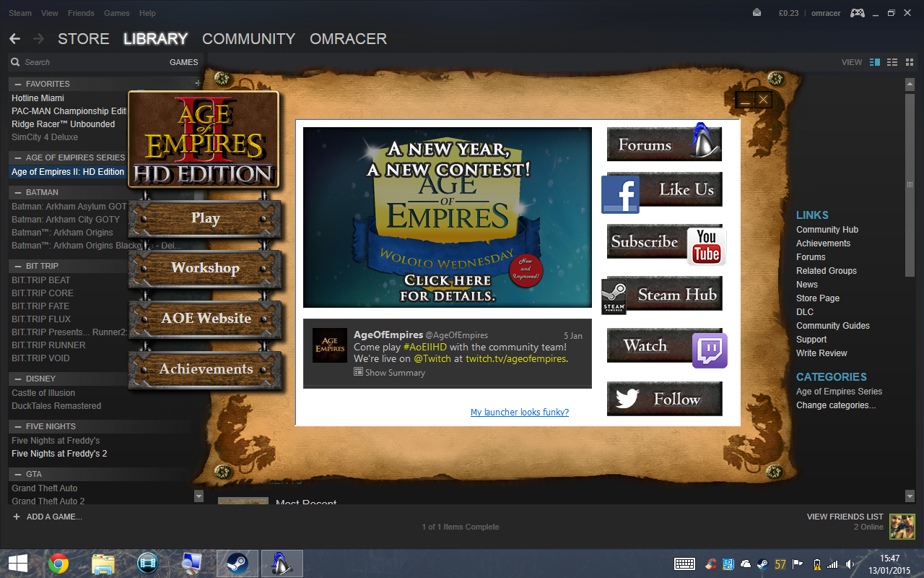The image size is (924, 578).
Task: Open the Friends menu
Action: tap(81, 13)
